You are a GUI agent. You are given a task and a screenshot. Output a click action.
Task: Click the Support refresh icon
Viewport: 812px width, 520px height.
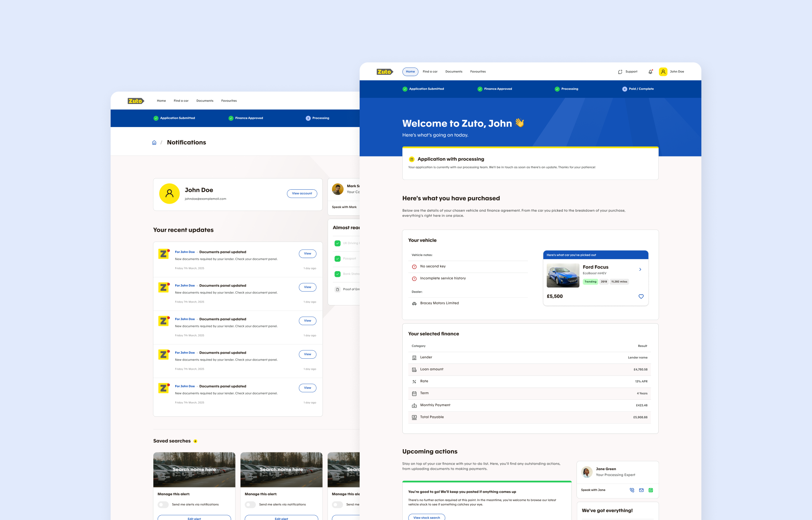(x=620, y=72)
